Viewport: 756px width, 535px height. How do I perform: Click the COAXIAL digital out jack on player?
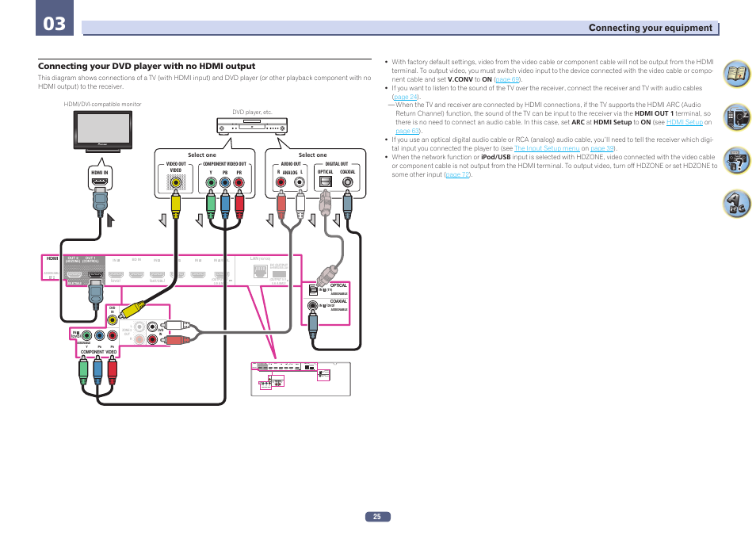point(347,182)
